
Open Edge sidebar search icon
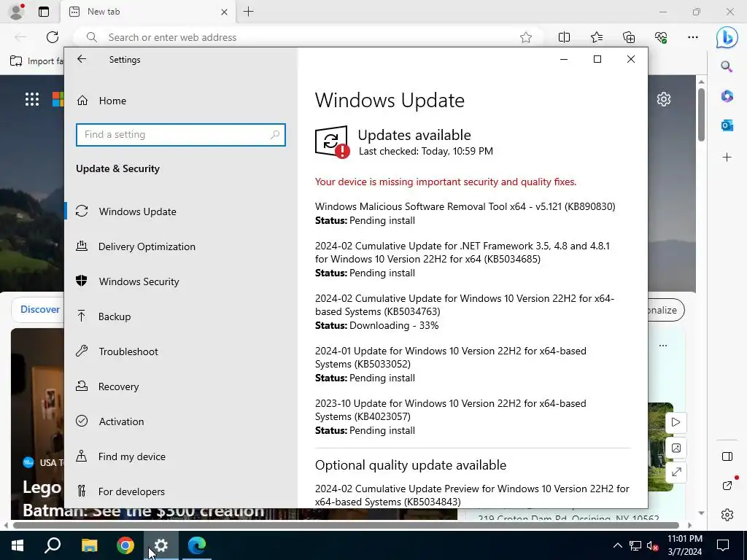click(727, 66)
